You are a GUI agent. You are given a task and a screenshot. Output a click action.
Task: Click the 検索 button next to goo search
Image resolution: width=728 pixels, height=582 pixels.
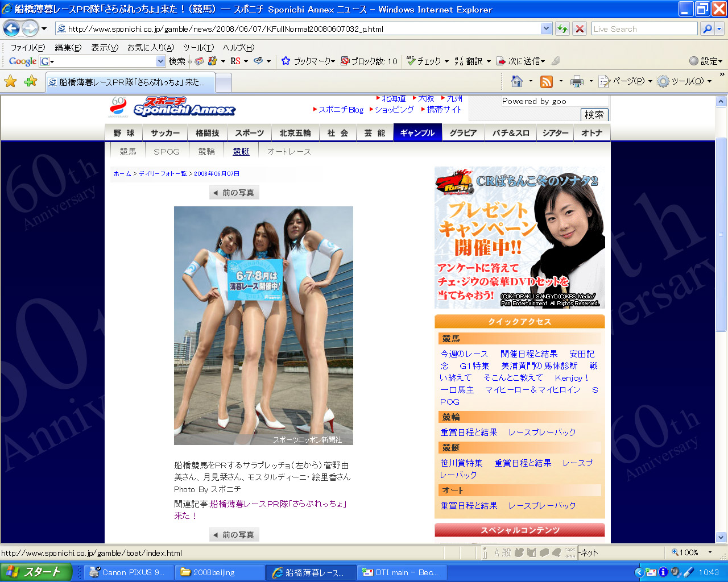click(x=594, y=115)
